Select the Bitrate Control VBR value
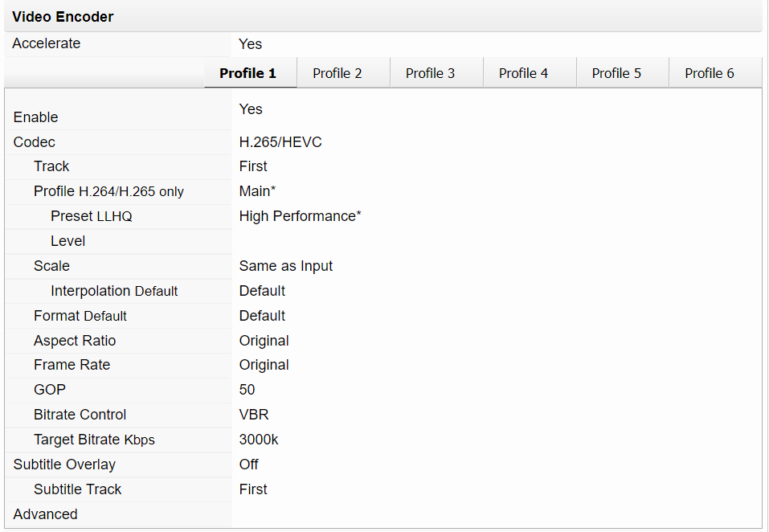 pos(254,415)
